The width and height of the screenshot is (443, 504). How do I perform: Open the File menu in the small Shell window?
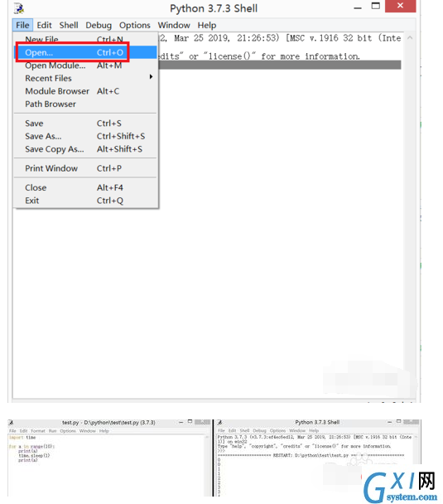click(x=221, y=430)
